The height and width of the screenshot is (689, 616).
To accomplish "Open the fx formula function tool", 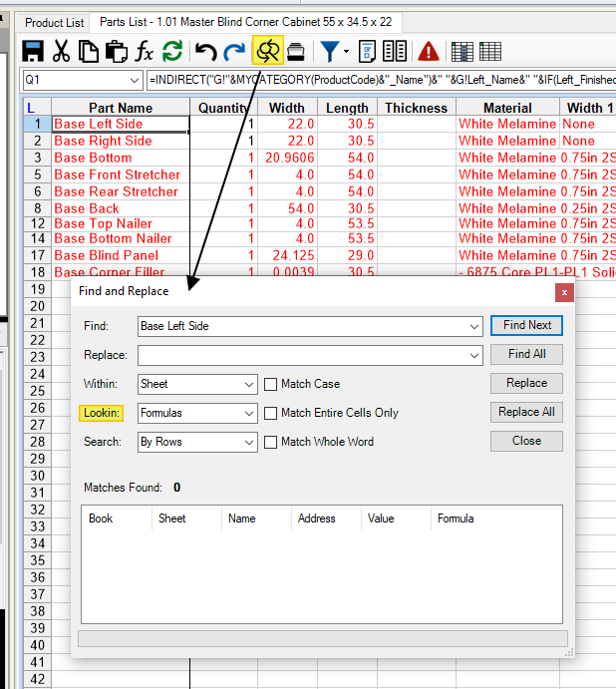I will click(x=145, y=51).
